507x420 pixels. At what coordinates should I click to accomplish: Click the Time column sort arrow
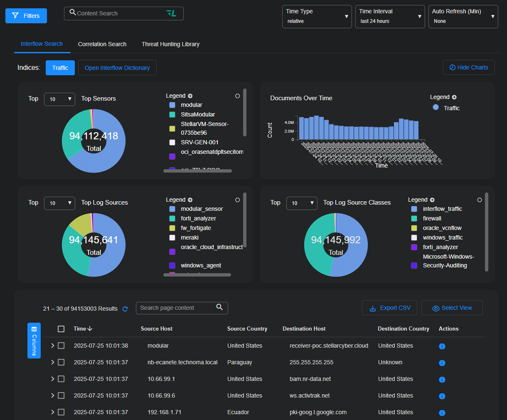90,329
